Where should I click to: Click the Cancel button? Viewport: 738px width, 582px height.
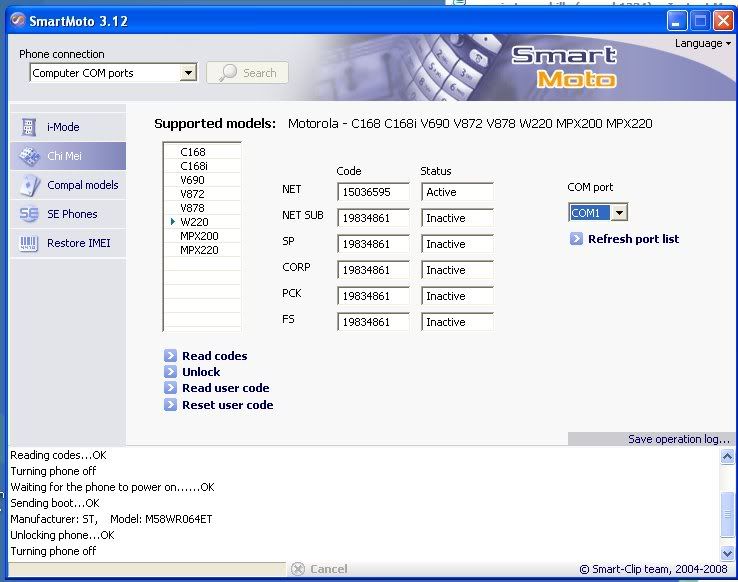tap(320, 569)
